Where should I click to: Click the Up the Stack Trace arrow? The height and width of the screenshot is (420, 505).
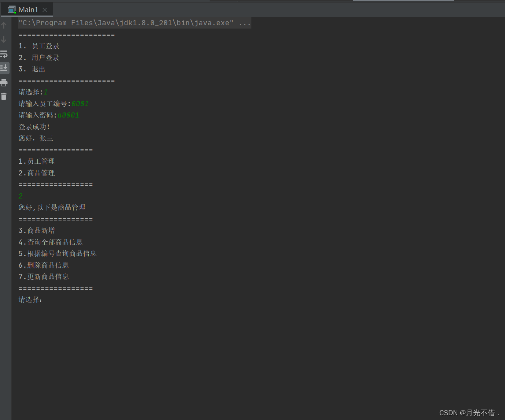[x=4, y=25]
